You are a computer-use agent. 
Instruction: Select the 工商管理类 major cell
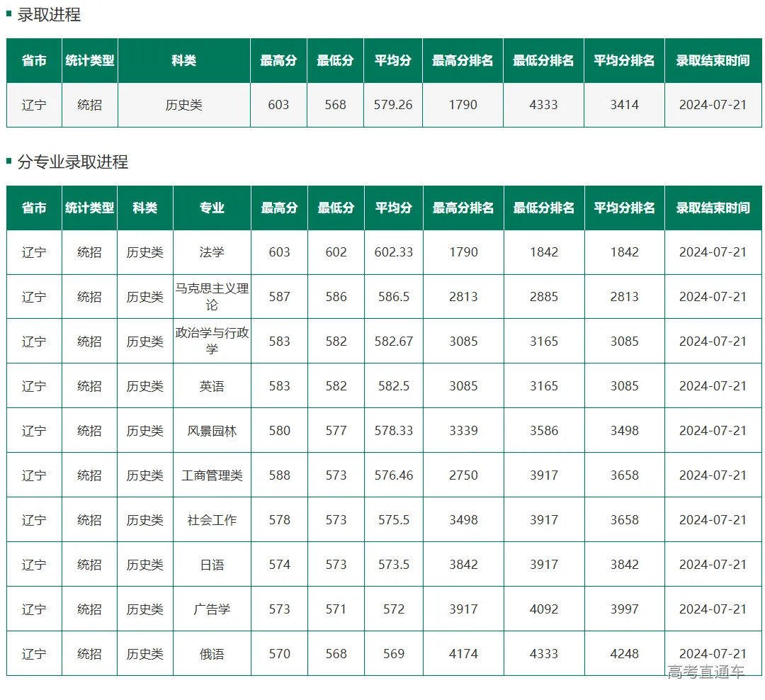(x=212, y=475)
